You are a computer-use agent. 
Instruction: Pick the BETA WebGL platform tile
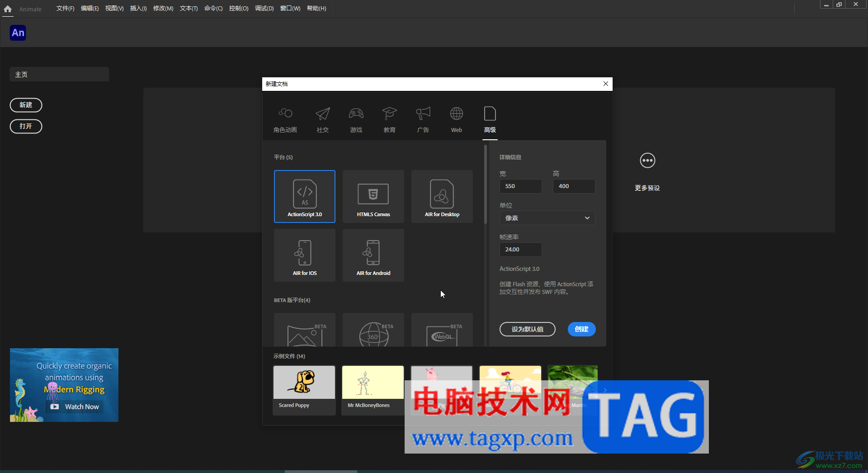point(442,330)
